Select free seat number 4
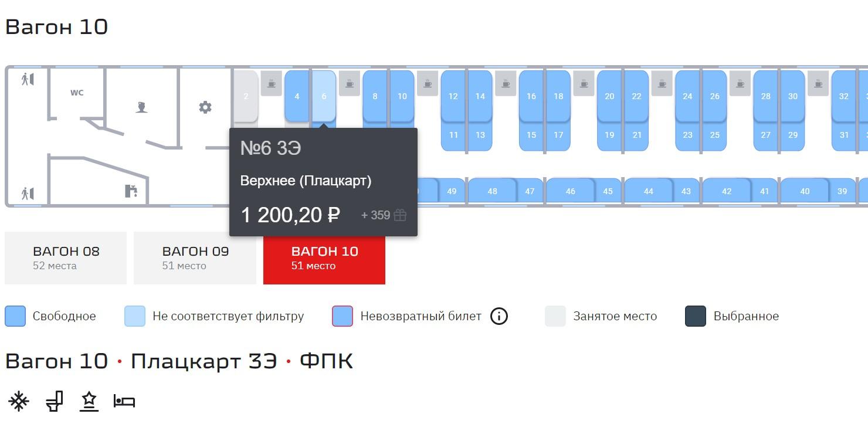The width and height of the screenshot is (868, 434). (x=297, y=96)
